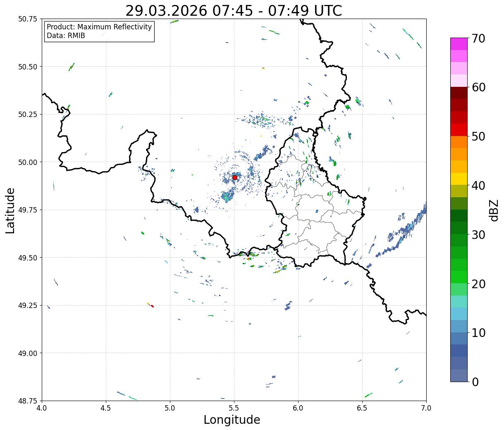
Task: Click the 5.5 longitude tick label
Action: (x=234, y=408)
